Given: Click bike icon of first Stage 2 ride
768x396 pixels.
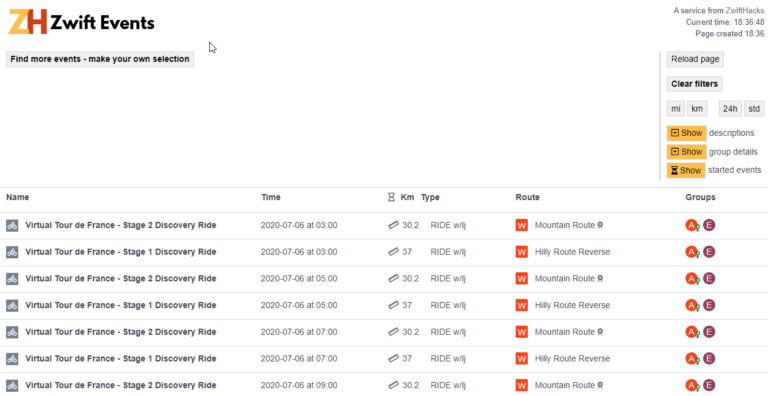Looking at the screenshot, I should [x=12, y=225].
